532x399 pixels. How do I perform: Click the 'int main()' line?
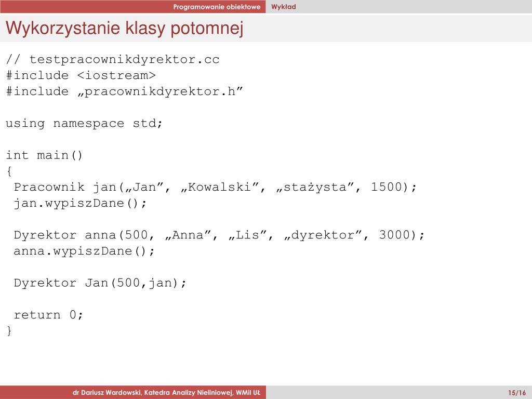pyautogui.click(x=44, y=155)
